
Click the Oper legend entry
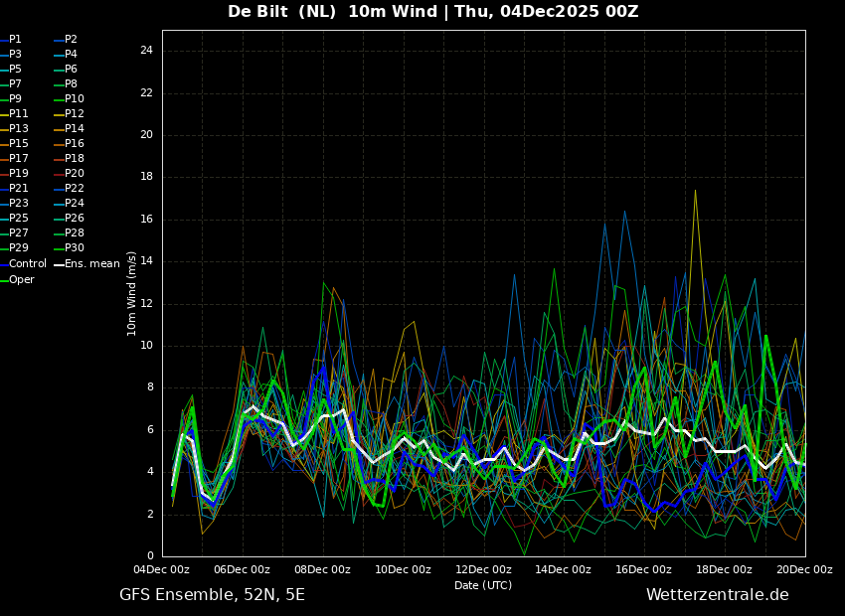tap(21, 280)
